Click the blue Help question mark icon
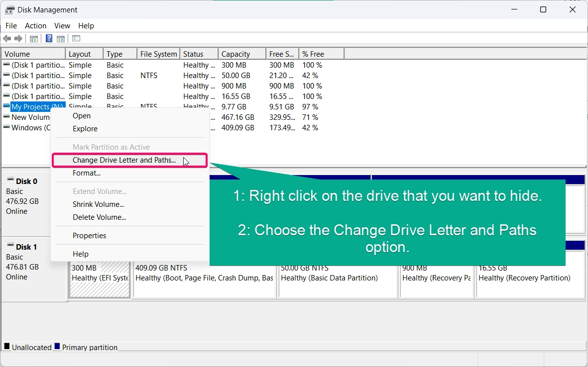This screenshot has width=588, height=367. pyautogui.click(x=49, y=38)
